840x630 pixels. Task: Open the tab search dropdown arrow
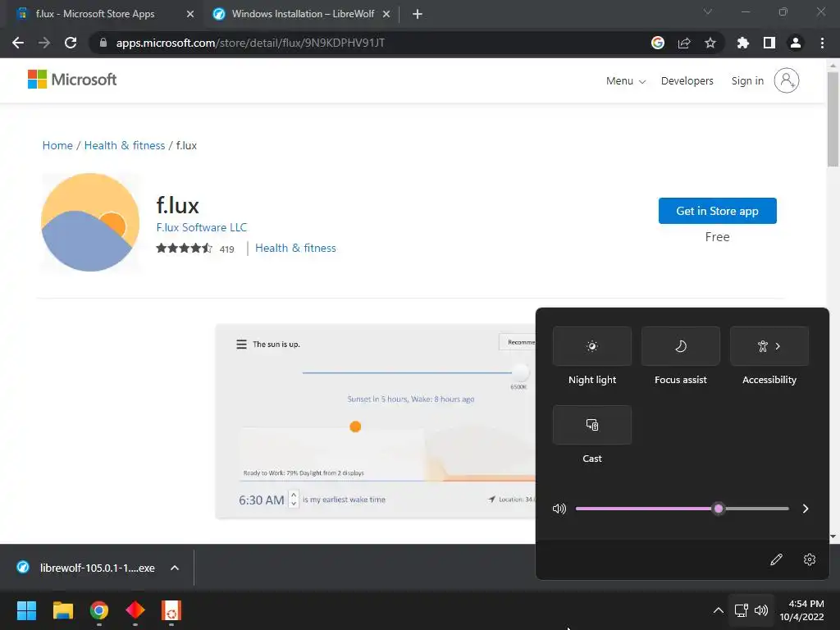pyautogui.click(x=708, y=11)
